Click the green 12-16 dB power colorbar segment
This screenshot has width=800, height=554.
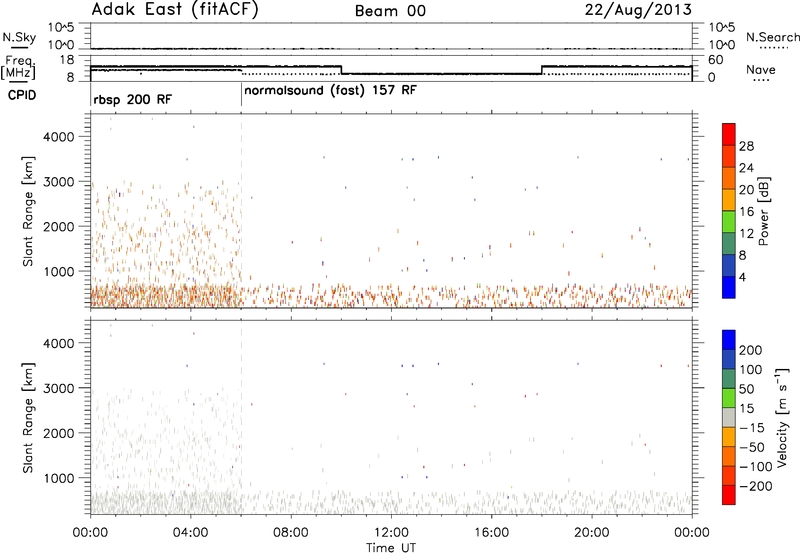tap(729, 221)
